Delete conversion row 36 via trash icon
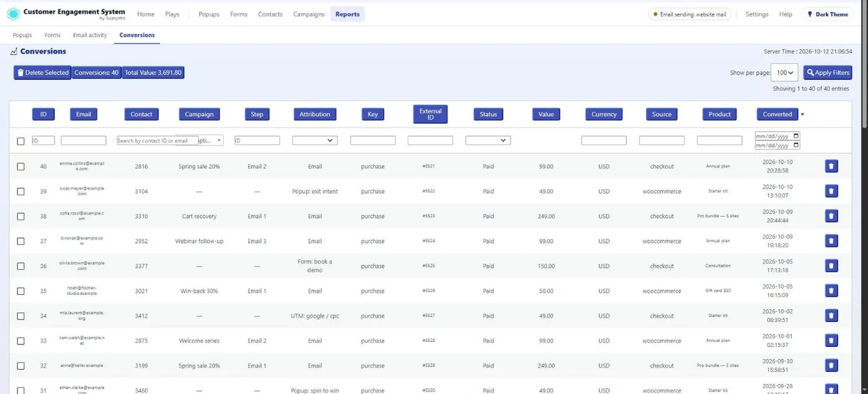This screenshot has width=868, height=394. (x=831, y=266)
